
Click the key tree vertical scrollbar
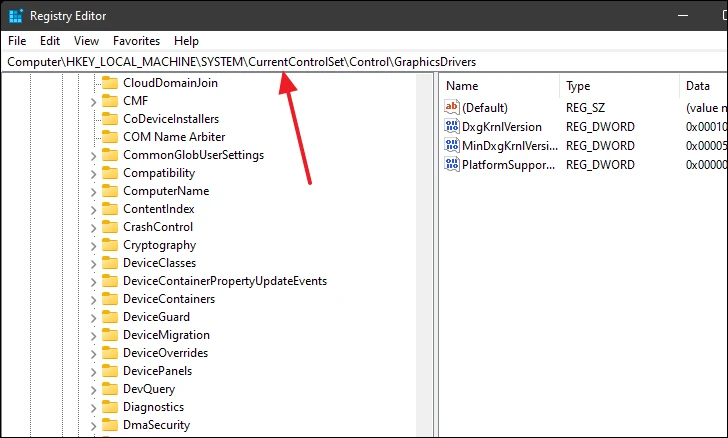(x=424, y=255)
